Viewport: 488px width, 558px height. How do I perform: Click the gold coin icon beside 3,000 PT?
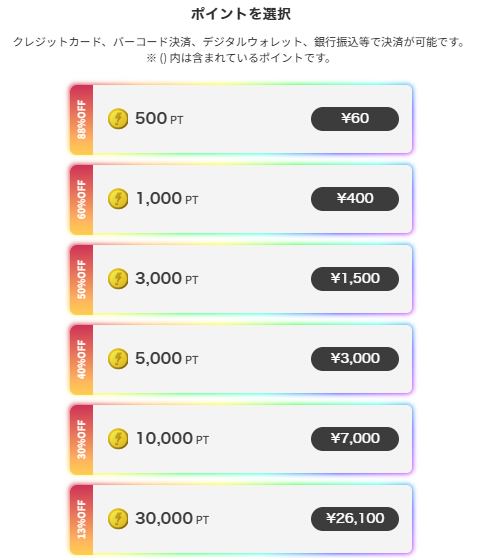118,279
